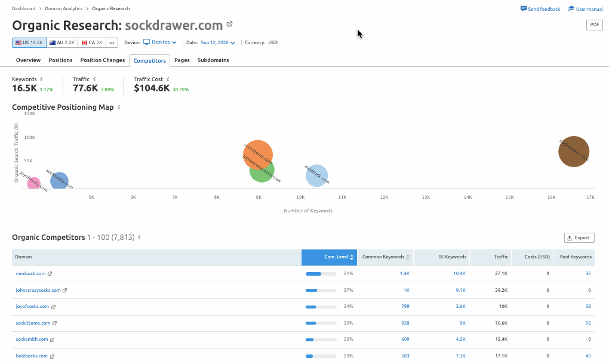
Task: Open sockittome.com domain link
Action: pyautogui.click(x=33, y=323)
